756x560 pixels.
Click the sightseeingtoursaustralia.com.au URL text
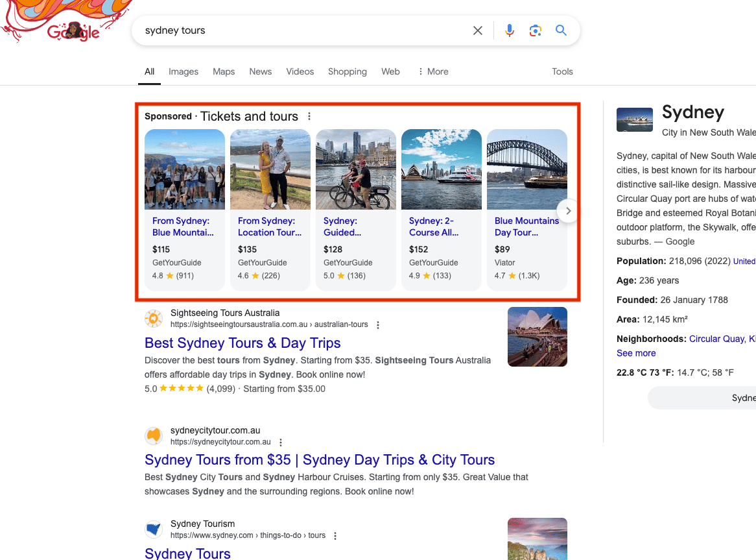(269, 324)
